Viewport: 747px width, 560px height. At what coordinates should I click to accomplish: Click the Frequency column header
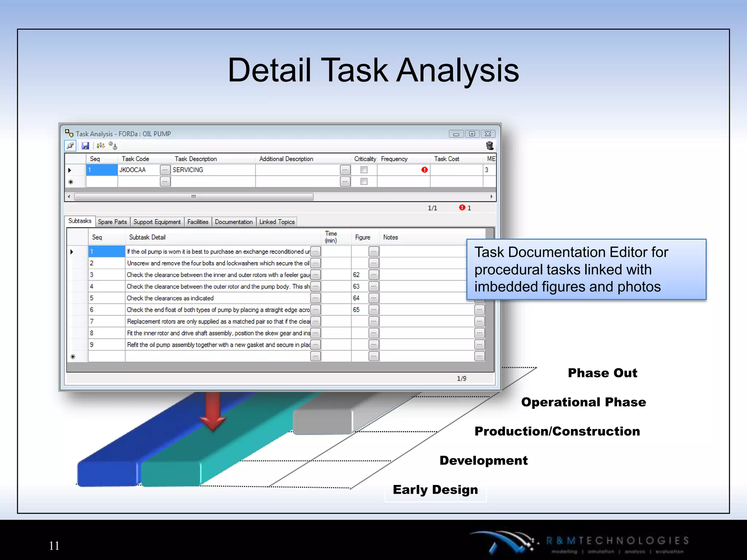pos(404,159)
